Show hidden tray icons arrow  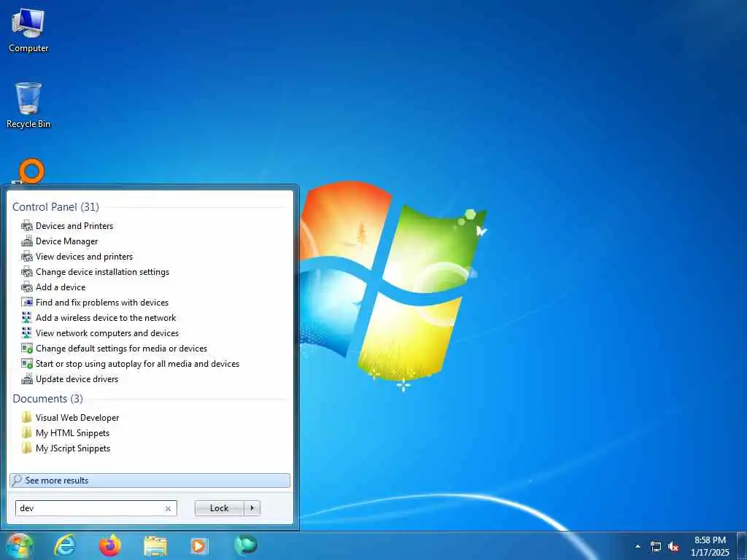638,547
